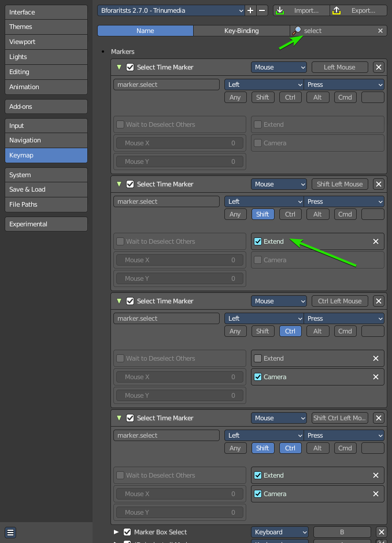Open the Bforartists 2.7.0 keymap preset dropdown

point(171,10)
